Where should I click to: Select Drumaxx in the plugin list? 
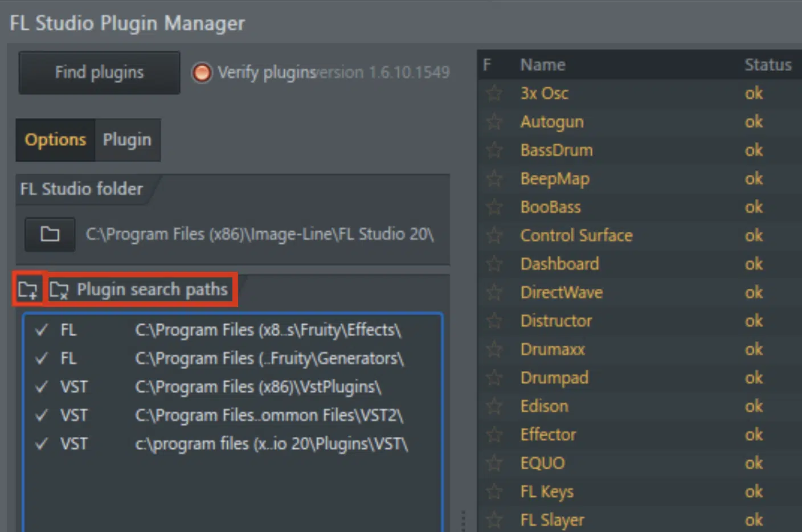coord(553,349)
